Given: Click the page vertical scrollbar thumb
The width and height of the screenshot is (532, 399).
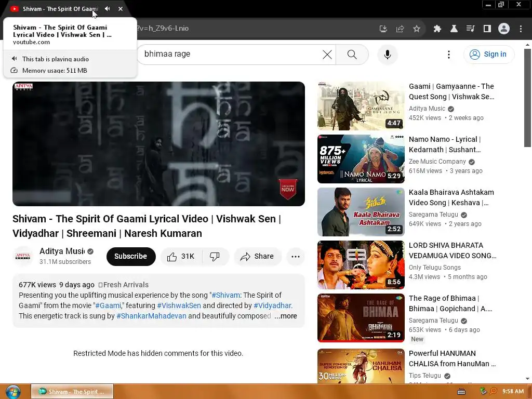Looking at the screenshot, I should [x=527, y=98].
